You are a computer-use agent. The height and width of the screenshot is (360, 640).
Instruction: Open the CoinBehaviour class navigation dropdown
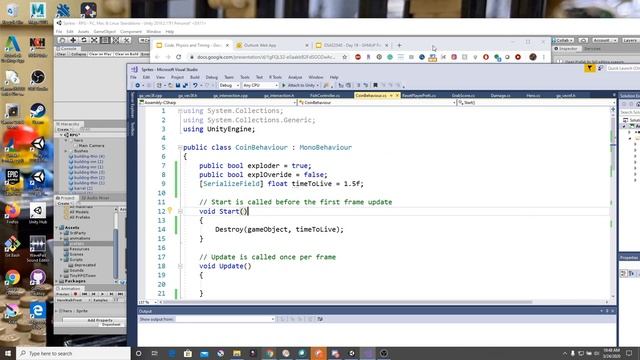click(x=377, y=102)
